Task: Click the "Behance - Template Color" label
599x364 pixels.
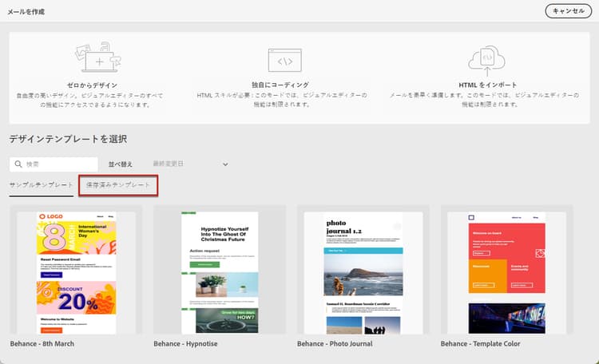Action: click(480, 344)
